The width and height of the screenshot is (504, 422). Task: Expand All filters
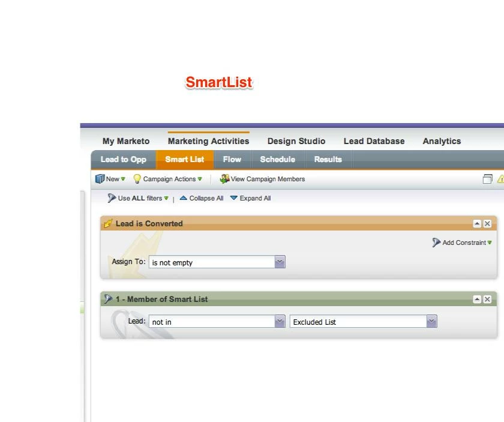[x=251, y=198]
